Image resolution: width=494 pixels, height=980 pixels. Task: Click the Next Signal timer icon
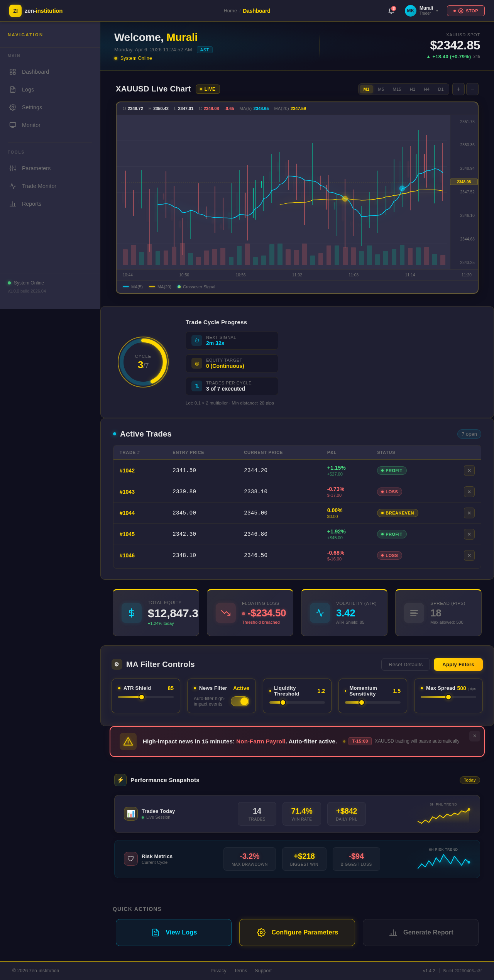tap(197, 340)
